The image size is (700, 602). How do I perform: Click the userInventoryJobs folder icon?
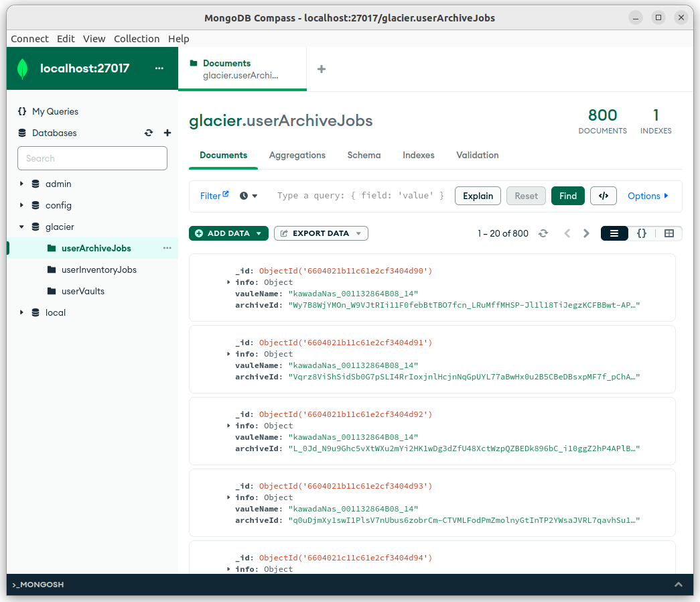pyautogui.click(x=52, y=269)
